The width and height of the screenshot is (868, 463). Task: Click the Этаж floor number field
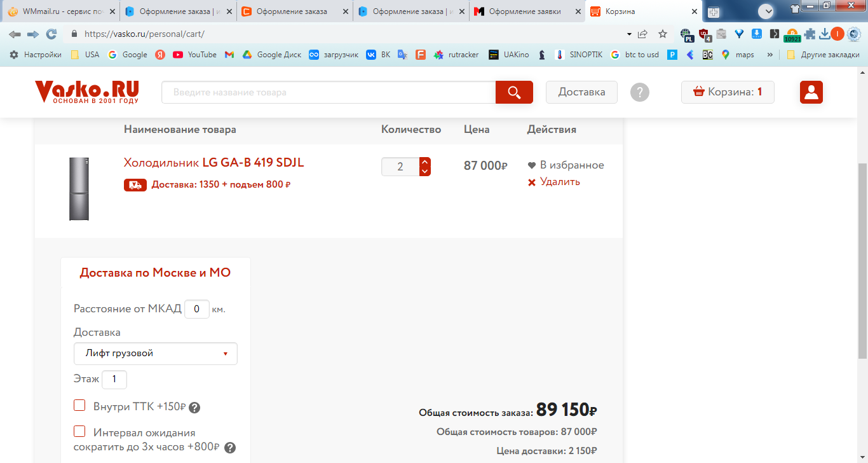coord(114,380)
